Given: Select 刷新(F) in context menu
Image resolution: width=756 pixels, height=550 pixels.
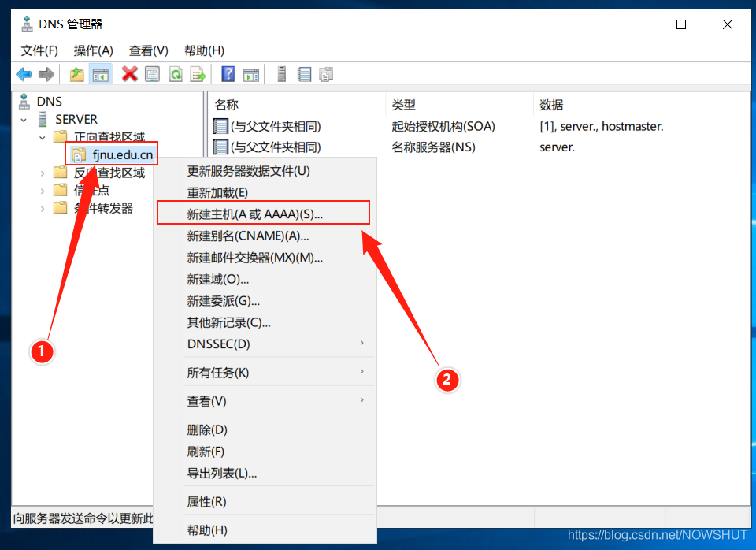Looking at the screenshot, I should coord(265,451).
